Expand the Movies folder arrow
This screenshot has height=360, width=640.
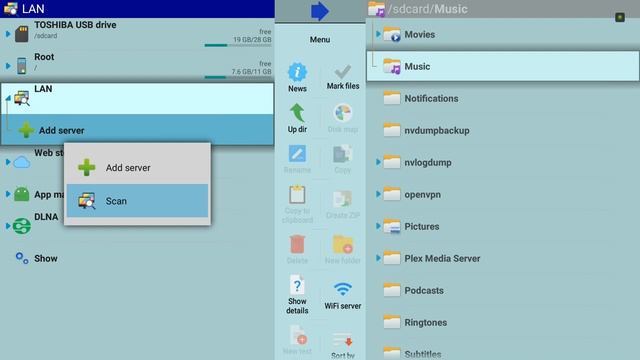[378, 34]
